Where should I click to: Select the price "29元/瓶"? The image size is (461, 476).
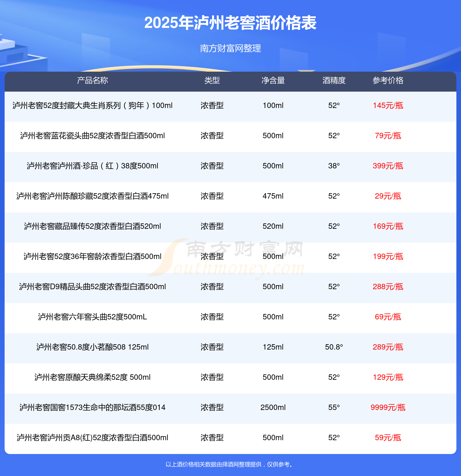coord(388,196)
